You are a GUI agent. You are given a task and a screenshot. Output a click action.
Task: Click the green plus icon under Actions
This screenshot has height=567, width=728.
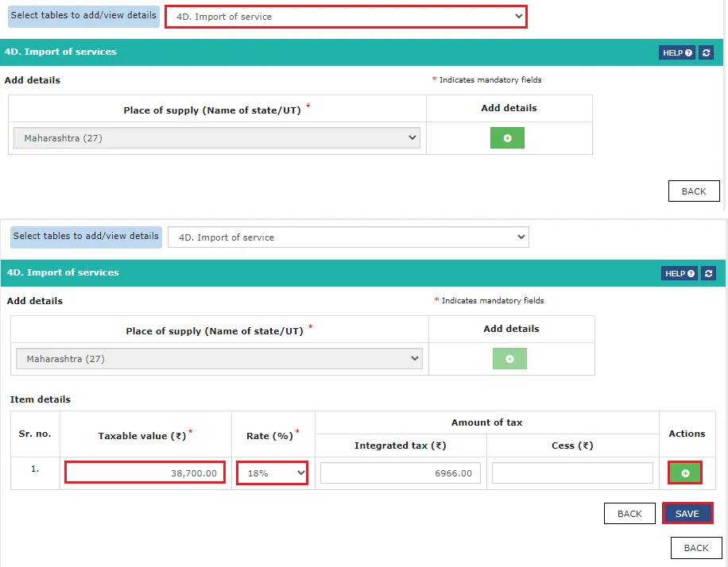[x=685, y=473]
